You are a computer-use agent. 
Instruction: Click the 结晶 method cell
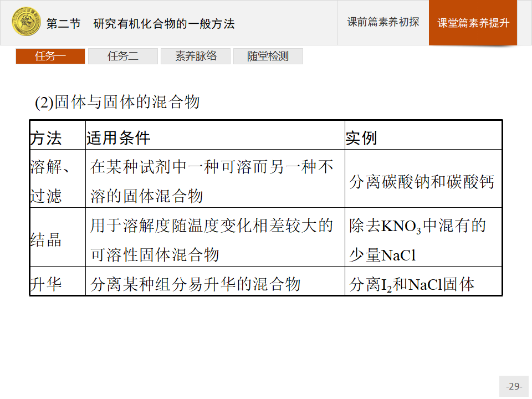point(58,237)
